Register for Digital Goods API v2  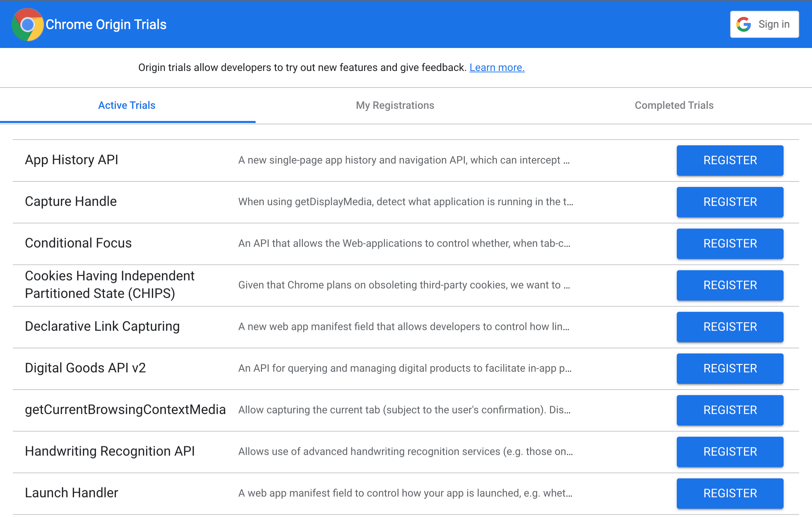(x=729, y=369)
